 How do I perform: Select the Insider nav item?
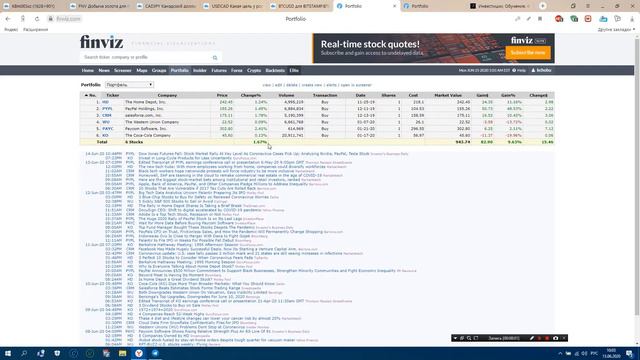pos(200,70)
